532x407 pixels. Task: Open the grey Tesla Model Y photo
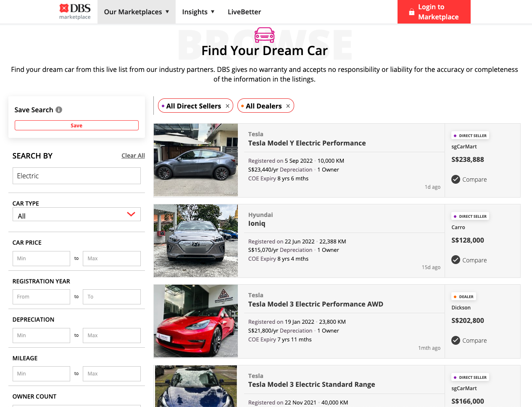pos(196,160)
